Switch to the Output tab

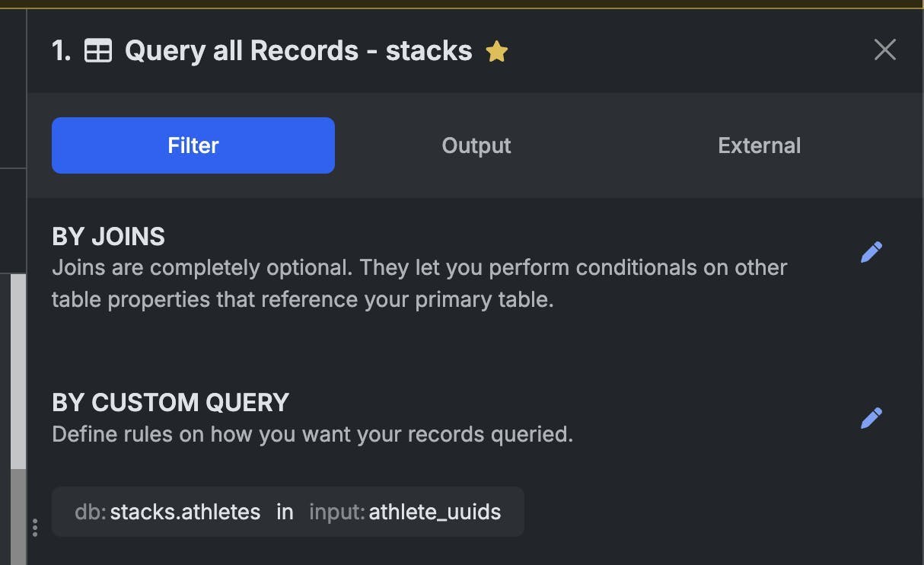476,145
